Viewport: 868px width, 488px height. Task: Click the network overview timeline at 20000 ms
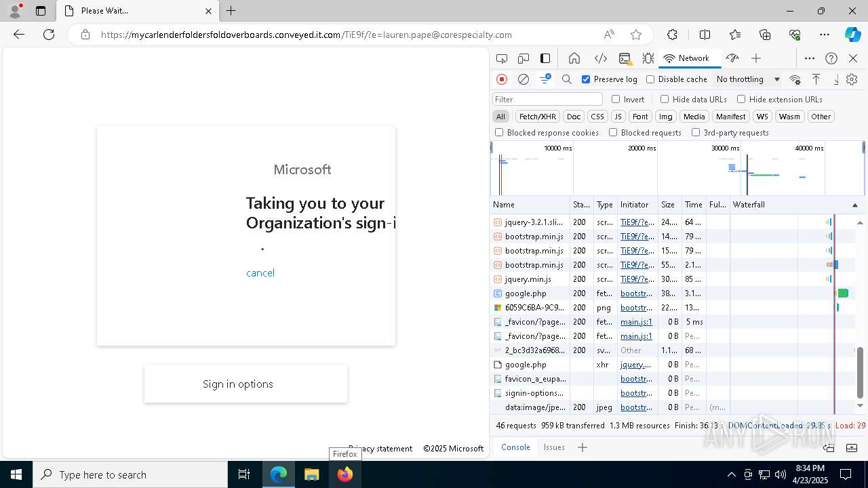[x=642, y=148]
